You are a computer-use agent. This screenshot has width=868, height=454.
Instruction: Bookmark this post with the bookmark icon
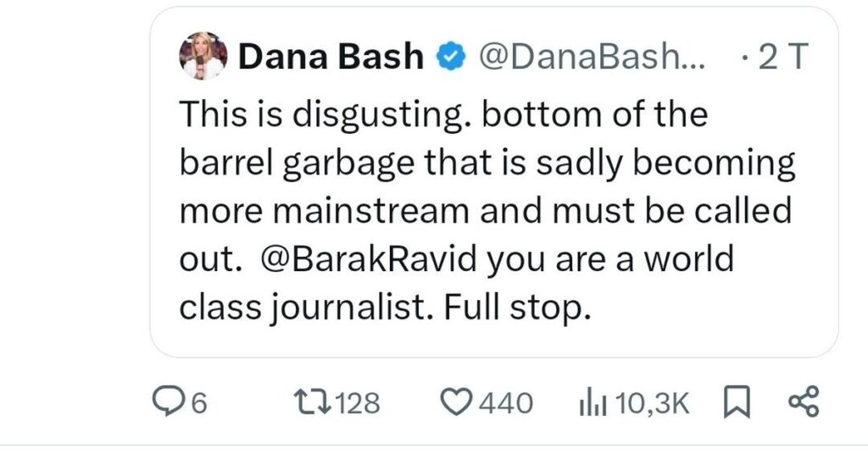[x=737, y=402]
